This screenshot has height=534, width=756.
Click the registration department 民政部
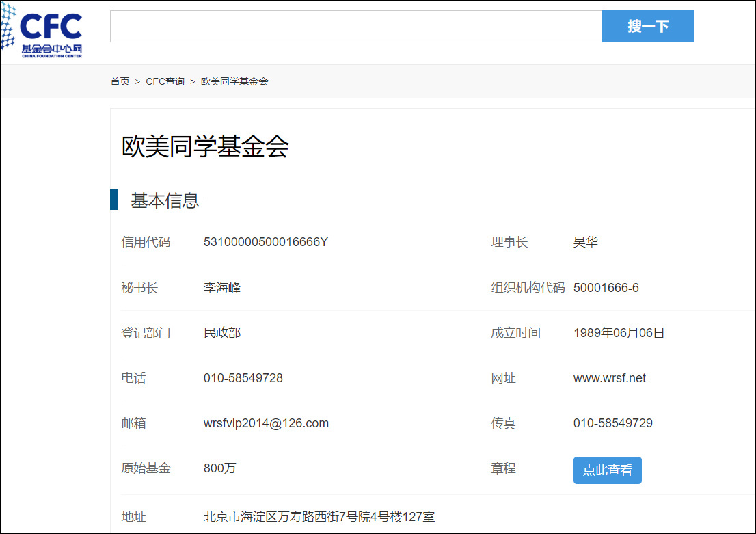(x=221, y=333)
